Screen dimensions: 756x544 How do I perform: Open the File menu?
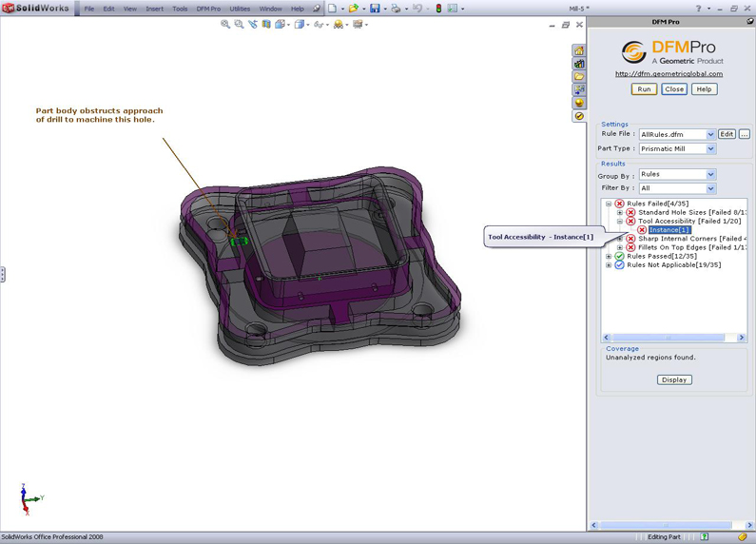(x=89, y=9)
